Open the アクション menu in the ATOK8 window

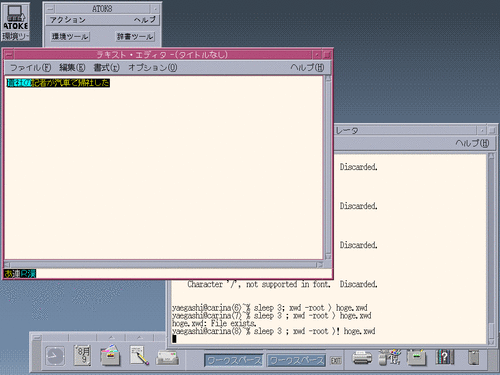[x=68, y=20]
